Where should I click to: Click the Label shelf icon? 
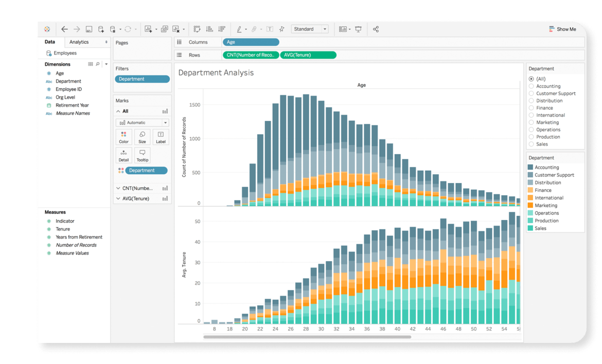(161, 137)
